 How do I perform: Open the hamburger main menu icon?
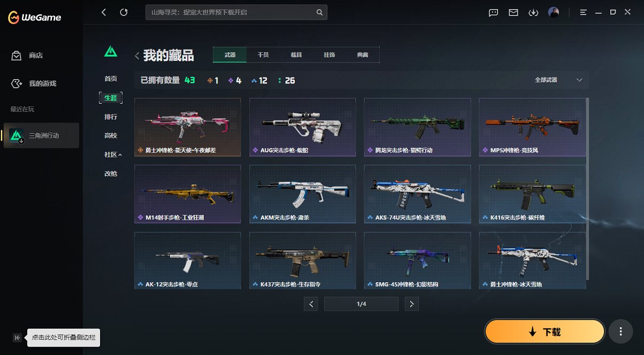click(584, 12)
